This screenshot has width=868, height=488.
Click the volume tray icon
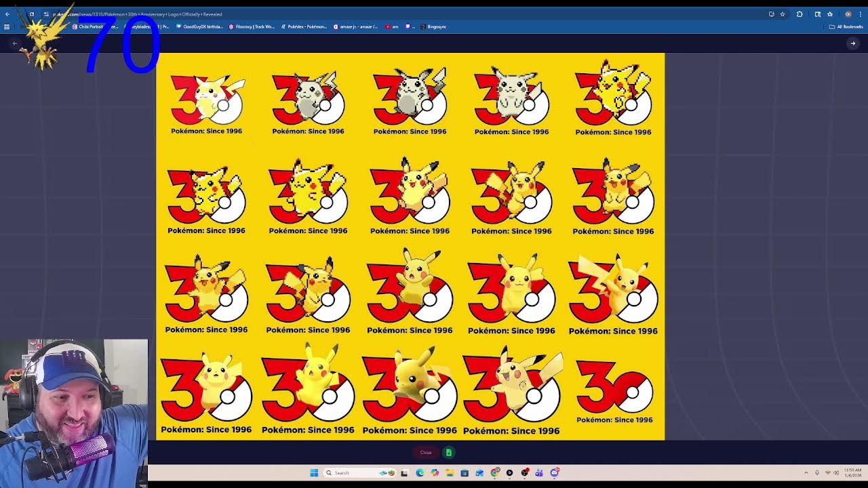(836, 472)
